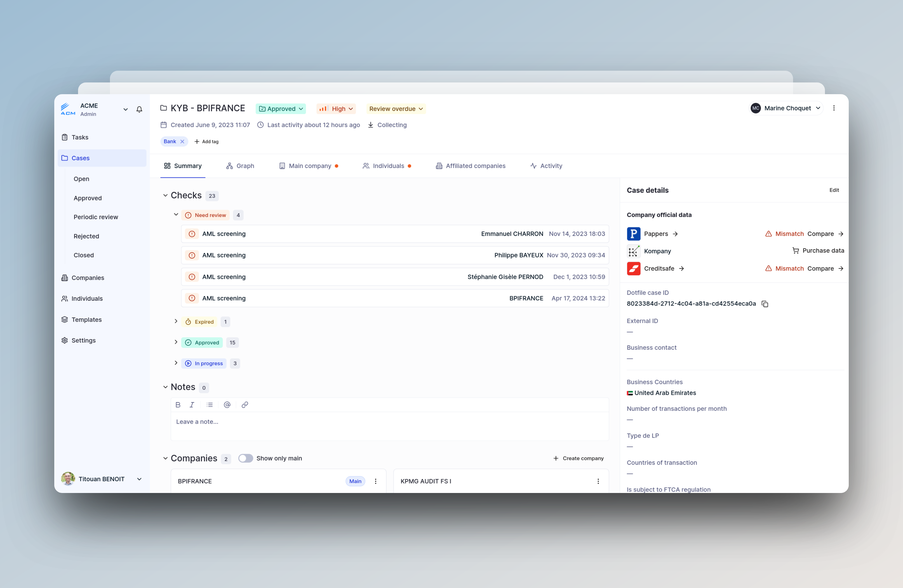This screenshot has width=903, height=588.
Task: Click Edit in Case details
Action: [x=834, y=190]
